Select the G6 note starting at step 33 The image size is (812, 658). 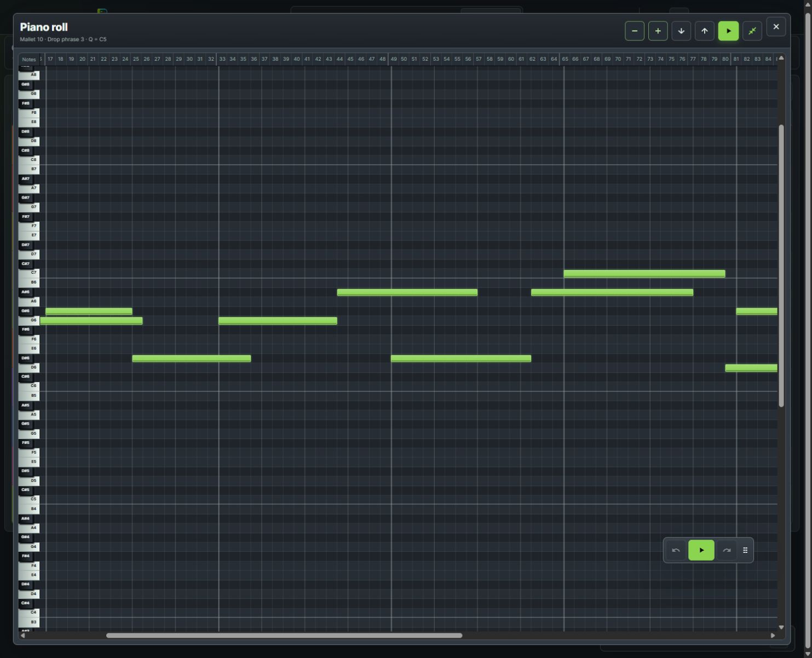pyautogui.click(x=278, y=321)
